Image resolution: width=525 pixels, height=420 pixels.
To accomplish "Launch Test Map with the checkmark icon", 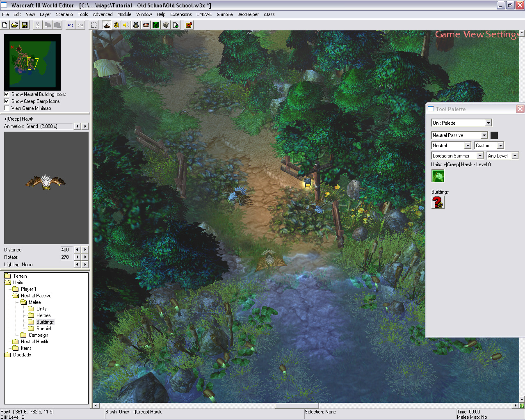I will 189,25.
